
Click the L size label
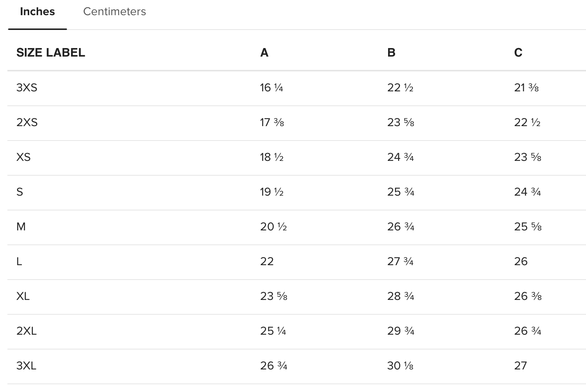click(x=19, y=261)
